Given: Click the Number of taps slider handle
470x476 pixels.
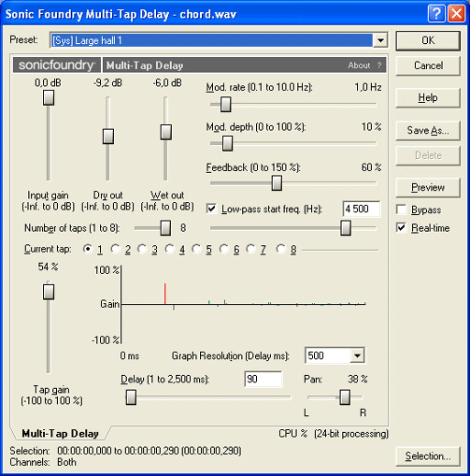Looking at the screenshot, I should [x=165, y=228].
